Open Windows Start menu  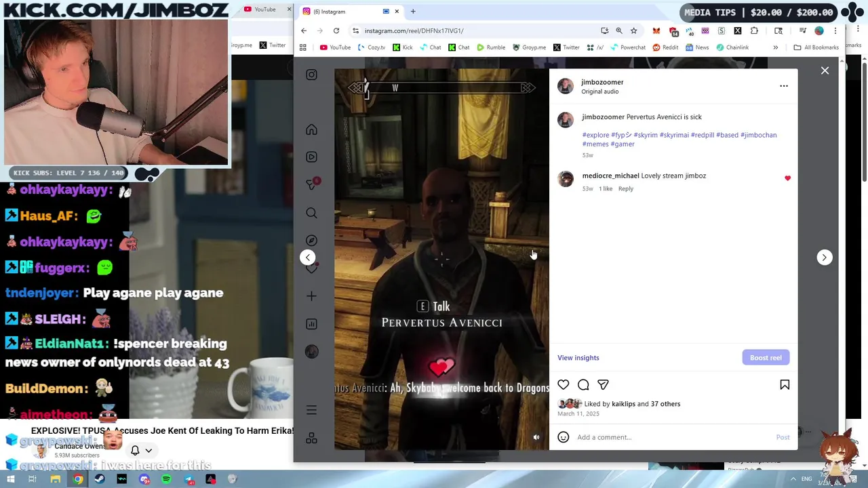click(11, 479)
